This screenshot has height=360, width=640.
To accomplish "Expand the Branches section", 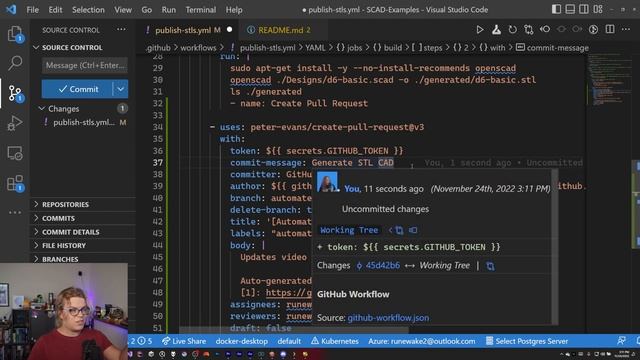I will pos(83,259).
